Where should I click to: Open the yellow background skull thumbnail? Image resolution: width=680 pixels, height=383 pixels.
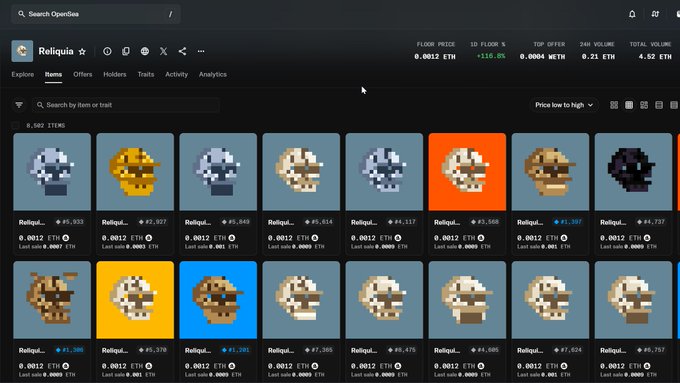pyautogui.click(x=135, y=300)
